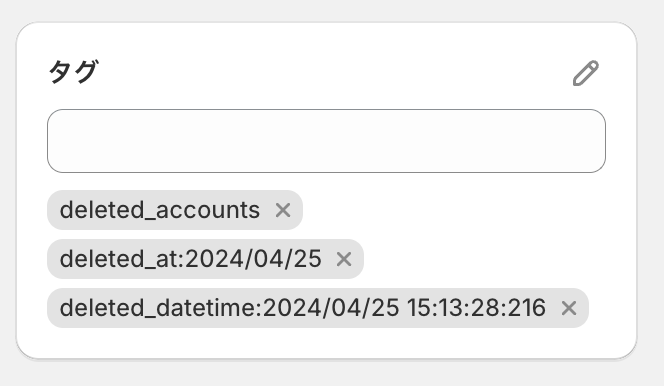The image size is (664, 386).
Task: Dismiss the last tag chip using its cross
Action: tap(569, 308)
